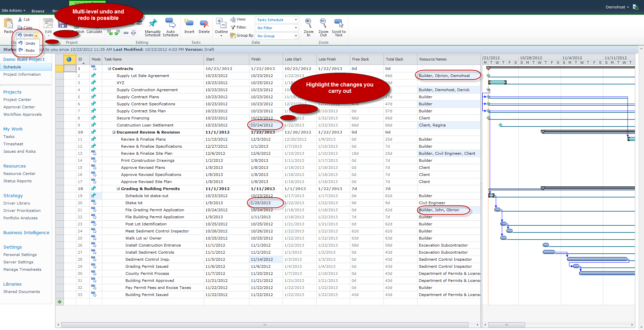Click mode pin icon for Supply Lot Sale Agreement
The width and height of the screenshot is (644, 330).
pyautogui.click(x=93, y=75)
